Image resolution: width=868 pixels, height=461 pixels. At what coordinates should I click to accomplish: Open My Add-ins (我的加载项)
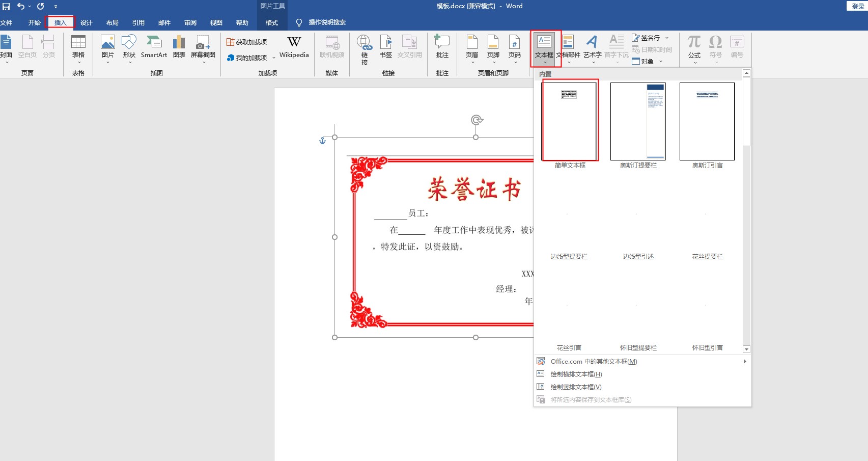pyautogui.click(x=247, y=58)
